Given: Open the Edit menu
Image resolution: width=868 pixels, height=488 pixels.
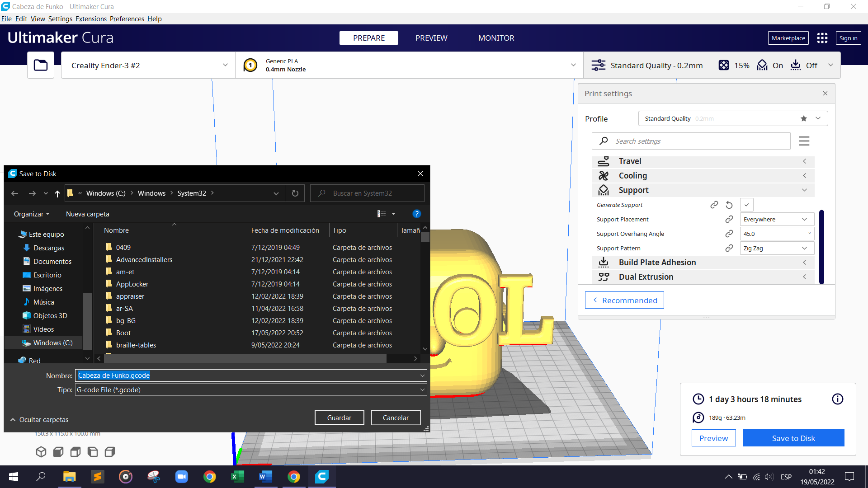Looking at the screenshot, I should tap(21, 19).
